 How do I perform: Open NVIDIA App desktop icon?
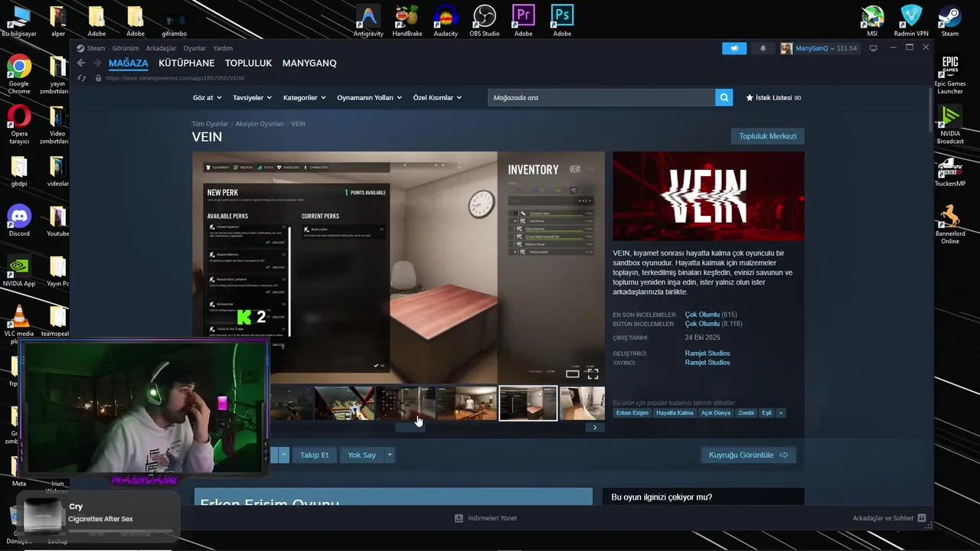pyautogui.click(x=19, y=272)
